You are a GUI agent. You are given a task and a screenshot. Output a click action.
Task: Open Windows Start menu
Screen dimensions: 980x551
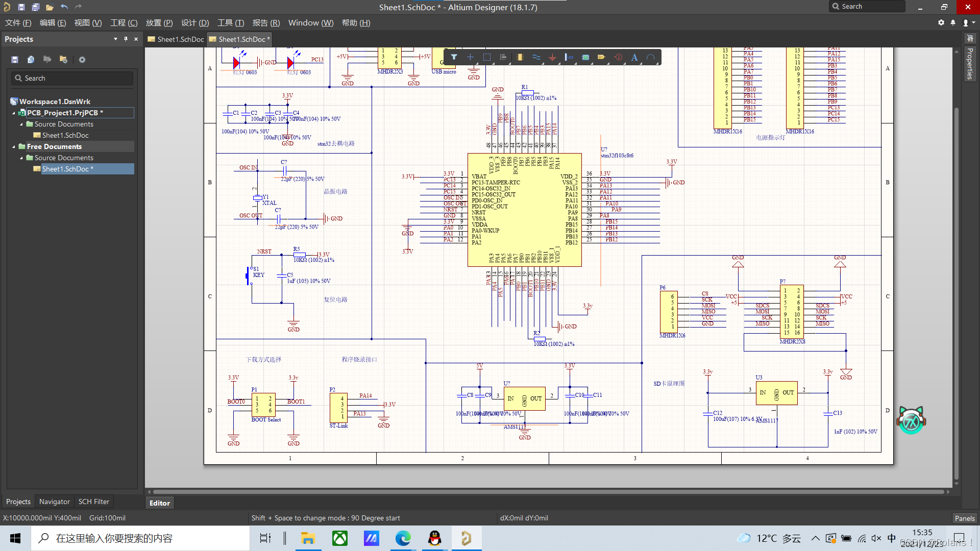[15, 538]
